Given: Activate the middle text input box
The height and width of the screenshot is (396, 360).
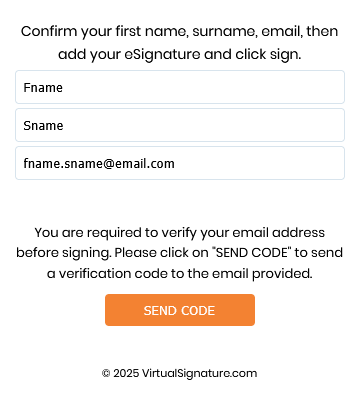Looking at the screenshot, I should (180, 125).
